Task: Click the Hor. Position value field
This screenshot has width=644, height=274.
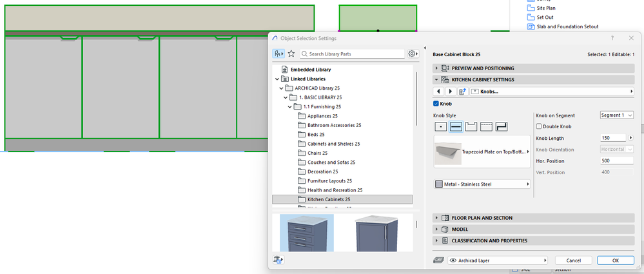Action: coord(616,161)
